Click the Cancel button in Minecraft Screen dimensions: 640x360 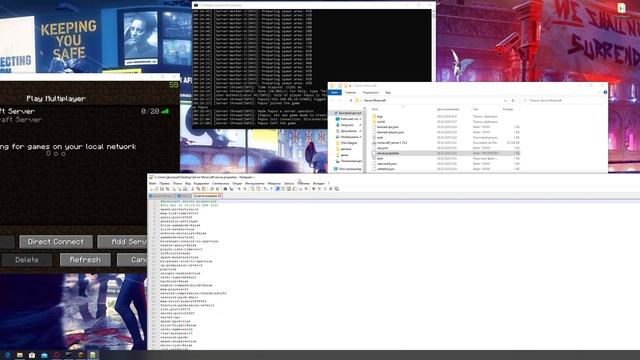(x=132, y=260)
